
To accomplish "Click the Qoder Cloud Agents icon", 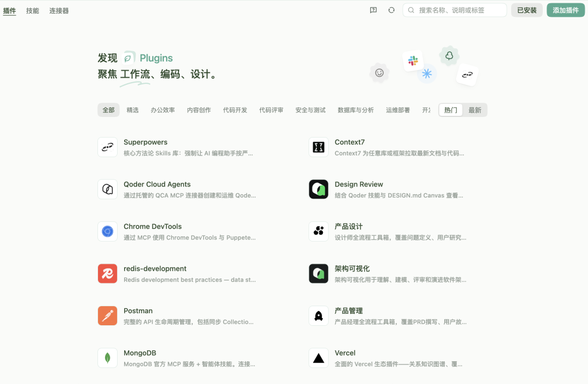I will (108, 189).
